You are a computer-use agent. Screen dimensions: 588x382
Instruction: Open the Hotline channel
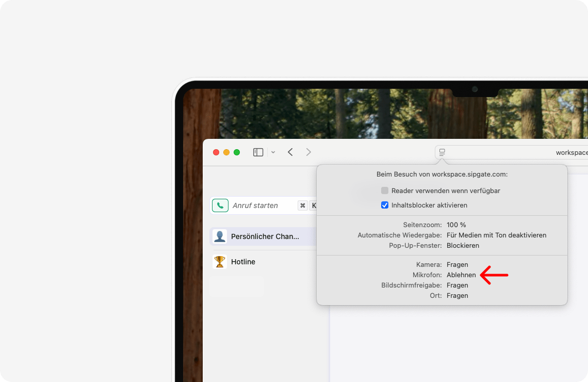click(263, 262)
